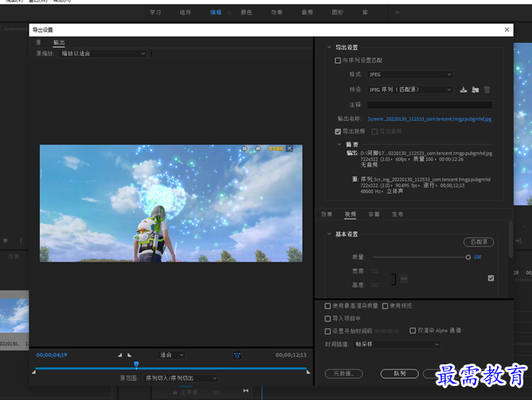
Task: Click the clip thumbnail in project panel
Action: (15, 315)
